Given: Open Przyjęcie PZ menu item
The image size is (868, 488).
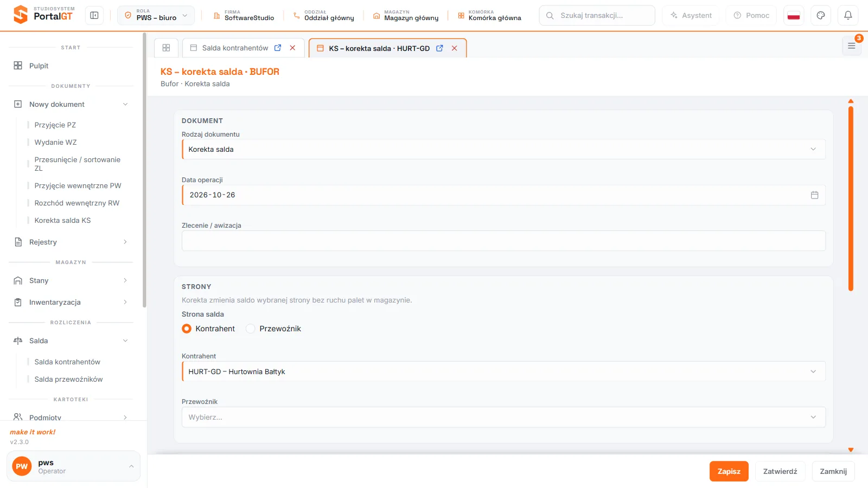Looking at the screenshot, I should point(55,125).
